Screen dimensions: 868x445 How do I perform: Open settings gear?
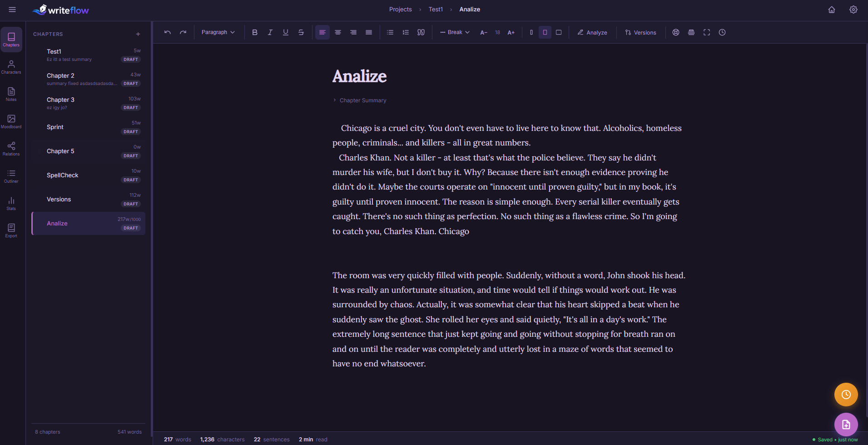853,10
